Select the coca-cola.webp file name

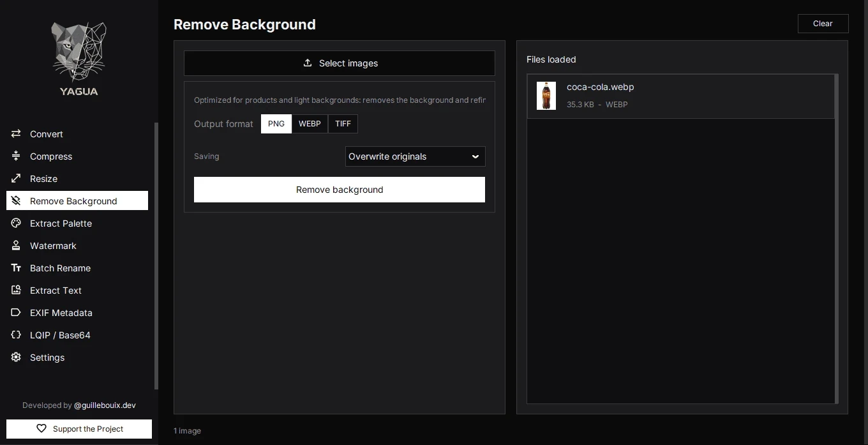tap(600, 87)
